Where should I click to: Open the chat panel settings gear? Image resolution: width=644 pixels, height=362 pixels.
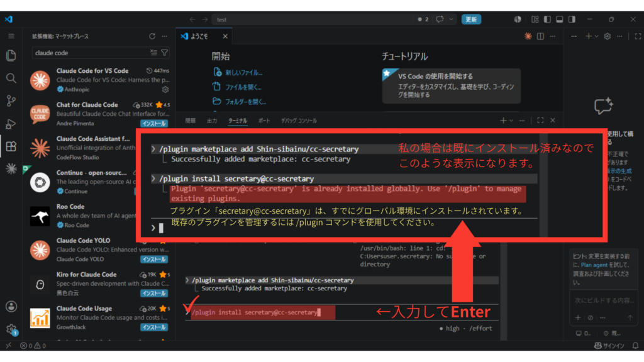coord(608,36)
